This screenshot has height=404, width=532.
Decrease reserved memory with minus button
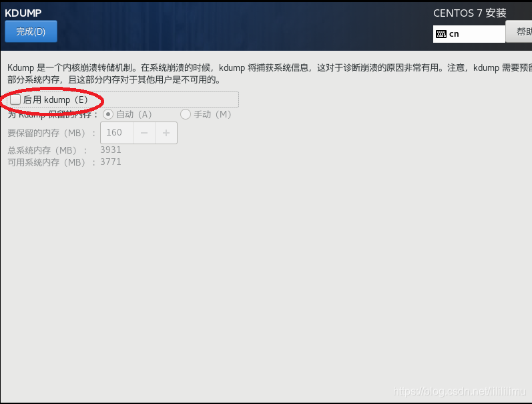(x=144, y=133)
